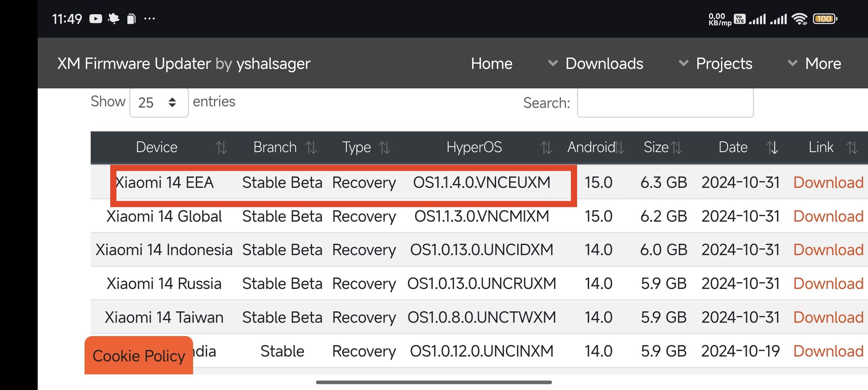The image size is (868, 390).
Task: Select OS1.1.3.0.VNCMIXM version cell
Action: coord(482,216)
